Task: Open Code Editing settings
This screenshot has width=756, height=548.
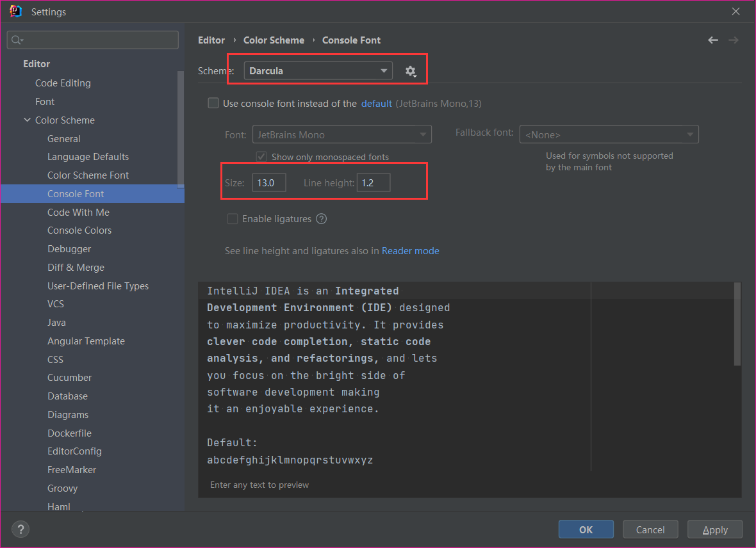Action: 63,83
